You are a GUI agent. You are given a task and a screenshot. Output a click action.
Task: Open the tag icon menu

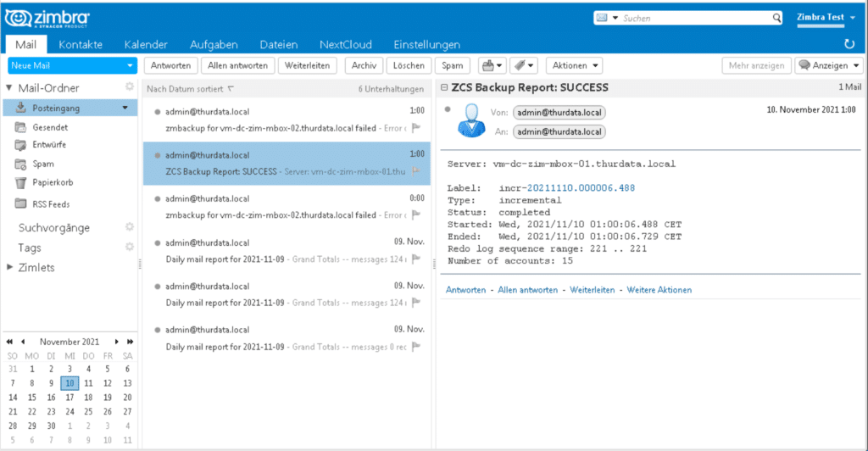(x=523, y=65)
